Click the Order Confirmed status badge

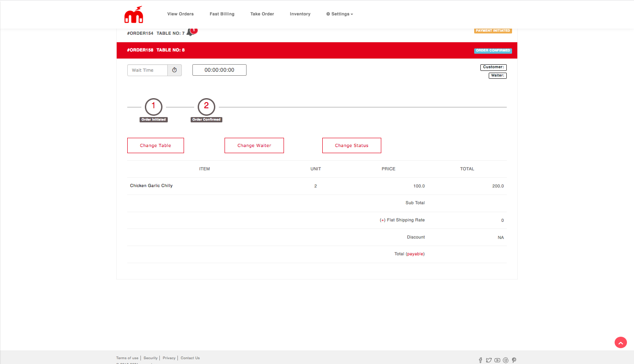tap(493, 51)
